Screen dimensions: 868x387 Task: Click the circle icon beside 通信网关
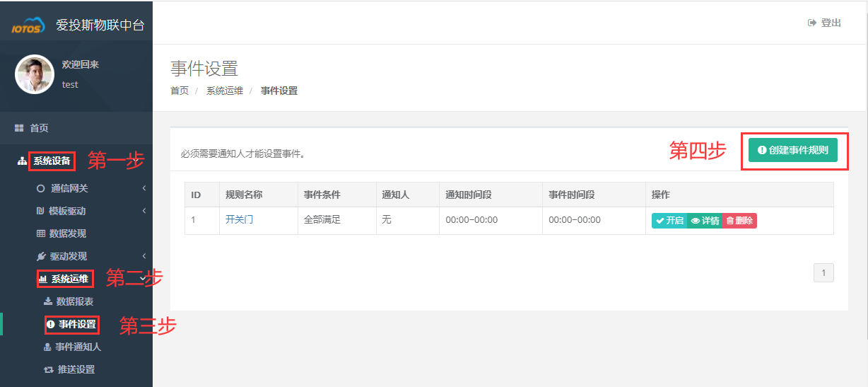point(40,188)
